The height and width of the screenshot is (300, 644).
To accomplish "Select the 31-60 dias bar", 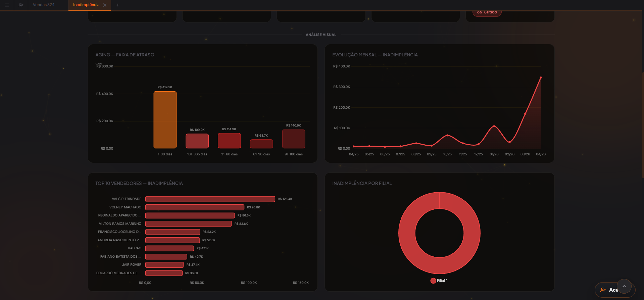I will point(230,141).
